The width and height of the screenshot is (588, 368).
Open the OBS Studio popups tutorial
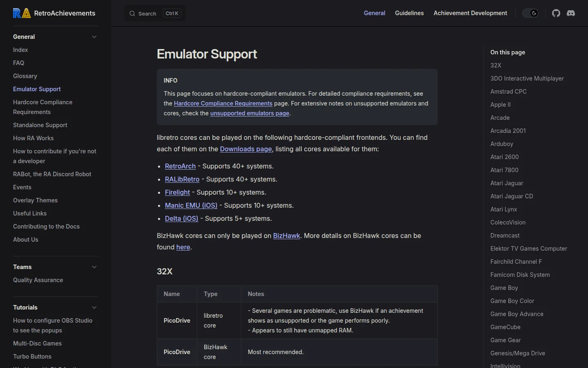click(x=53, y=325)
